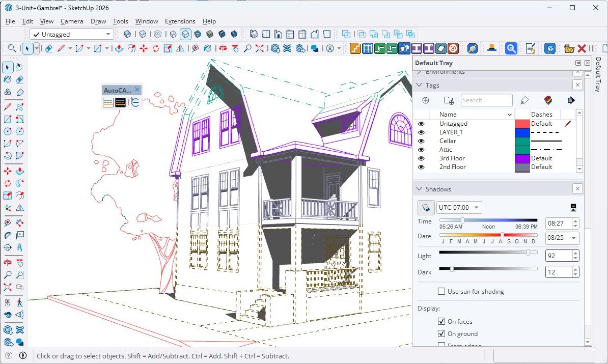Select the Orbit tool in top toolbar

pos(223,48)
